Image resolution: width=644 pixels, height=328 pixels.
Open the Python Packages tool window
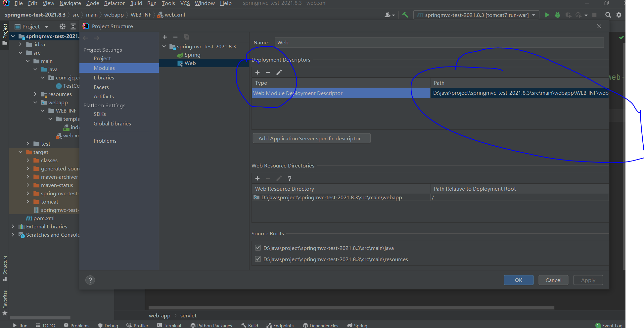(211, 325)
